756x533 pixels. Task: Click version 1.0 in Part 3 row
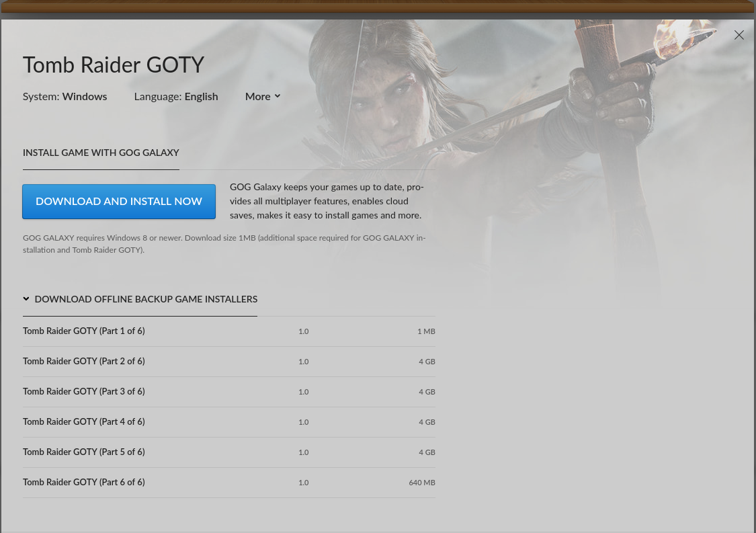[303, 392]
